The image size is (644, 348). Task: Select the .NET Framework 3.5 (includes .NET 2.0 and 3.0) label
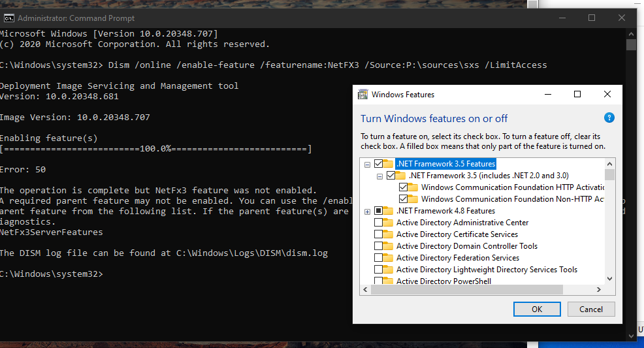point(489,176)
